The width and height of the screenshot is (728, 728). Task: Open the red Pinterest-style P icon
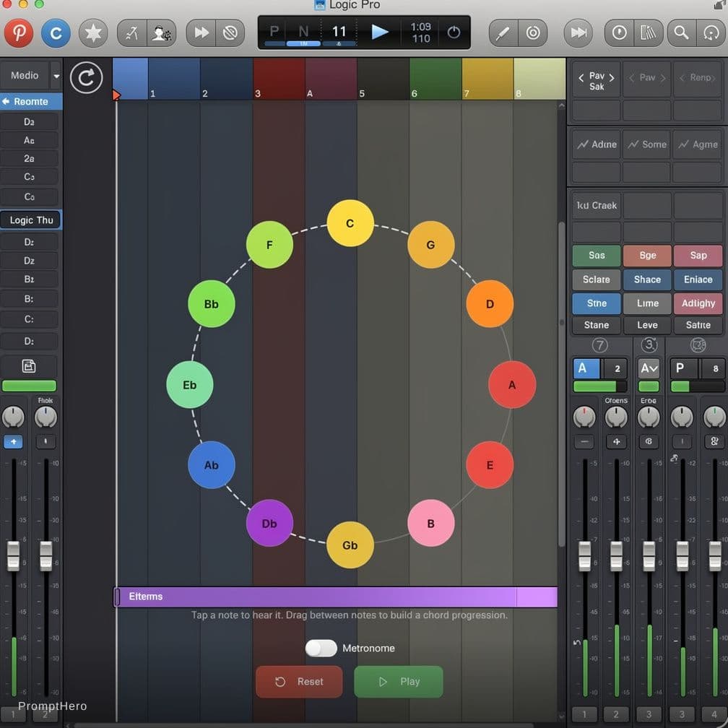click(x=19, y=32)
